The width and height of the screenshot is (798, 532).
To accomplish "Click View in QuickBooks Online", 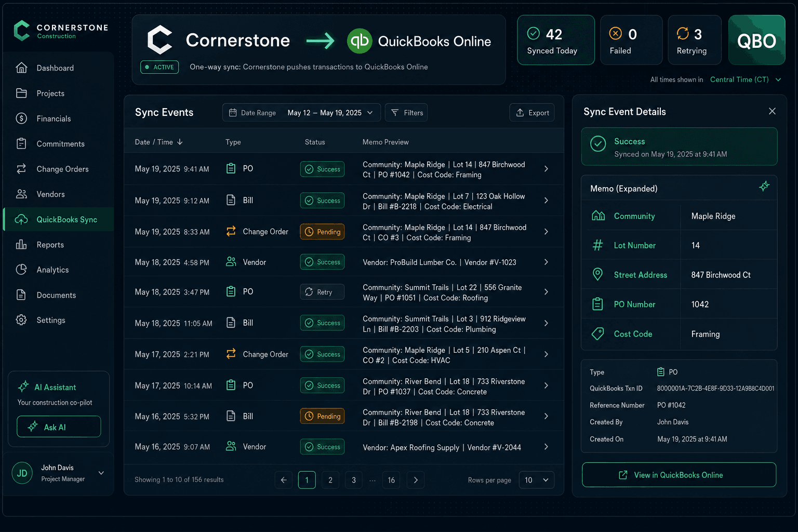I will tap(679, 475).
